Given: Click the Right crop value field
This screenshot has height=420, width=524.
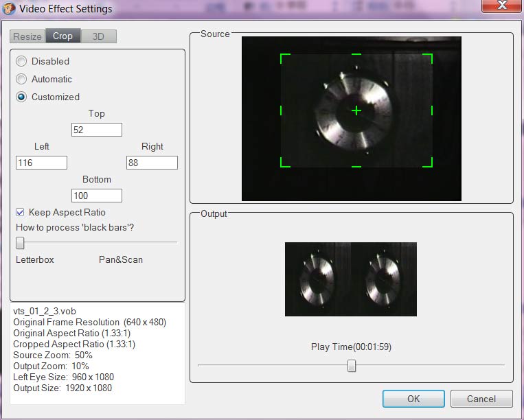Looking at the screenshot, I should click(152, 163).
